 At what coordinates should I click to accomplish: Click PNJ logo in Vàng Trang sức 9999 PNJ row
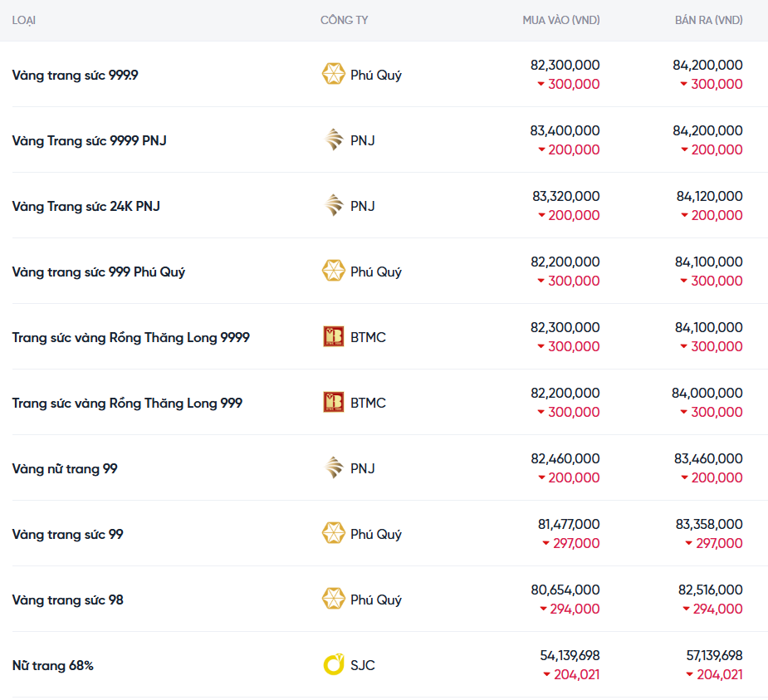point(334,140)
